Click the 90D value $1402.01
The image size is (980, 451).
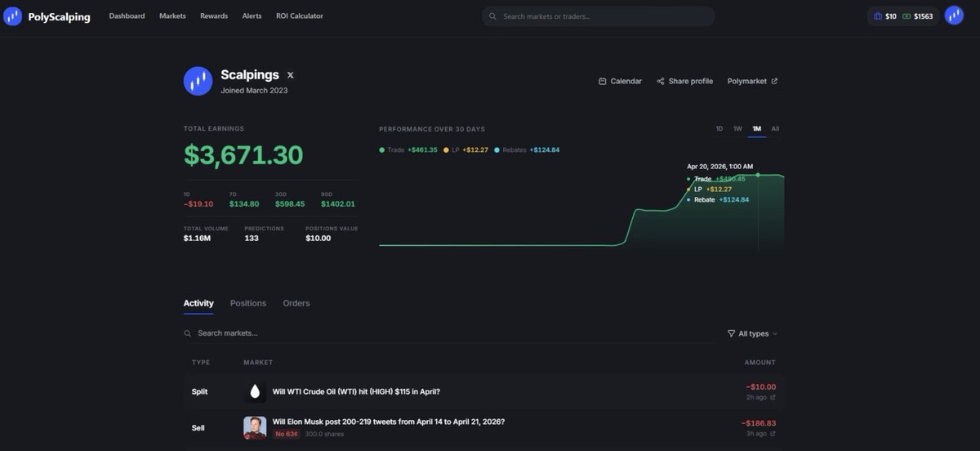[338, 204]
